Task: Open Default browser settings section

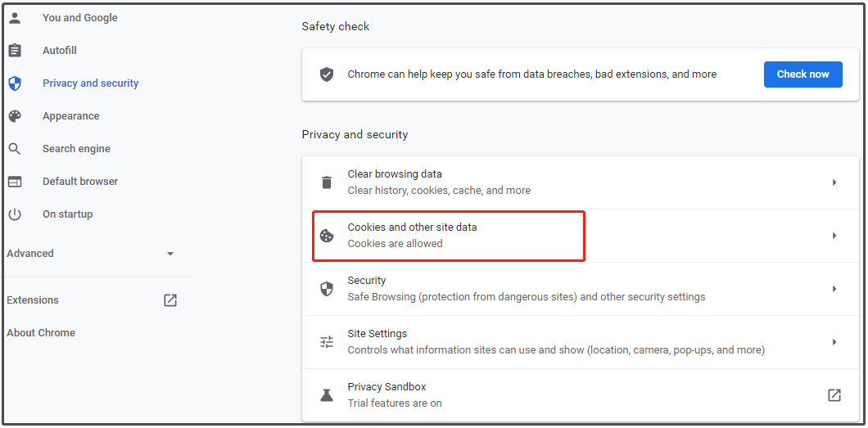Action: point(80,182)
